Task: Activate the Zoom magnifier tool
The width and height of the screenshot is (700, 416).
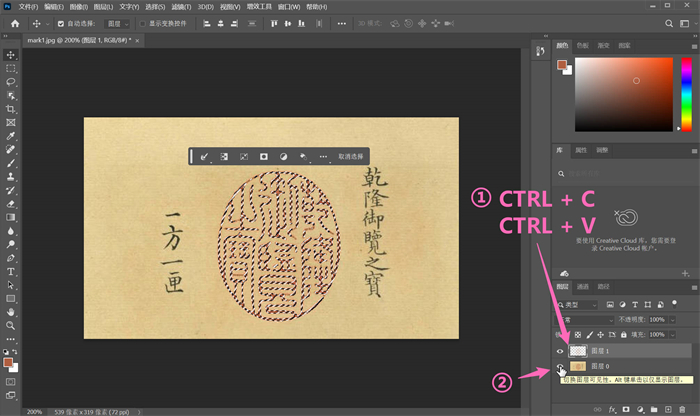Action: (x=11, y=325)
